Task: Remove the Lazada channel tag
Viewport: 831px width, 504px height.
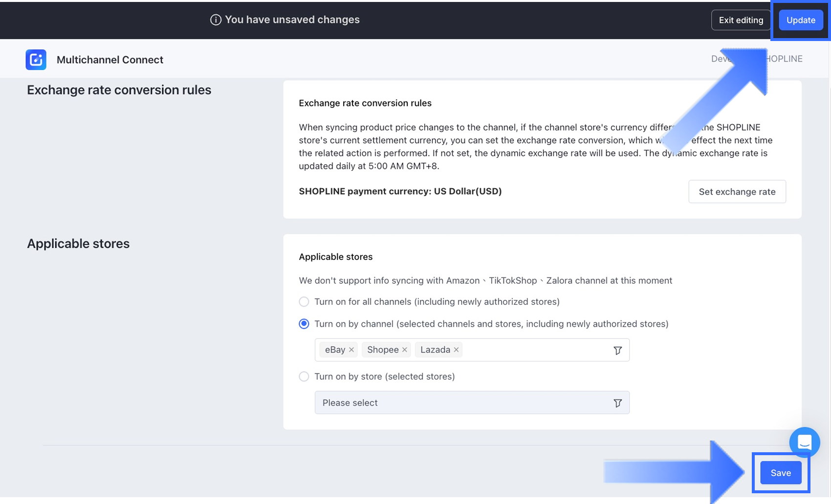Action: pos(456,350)
